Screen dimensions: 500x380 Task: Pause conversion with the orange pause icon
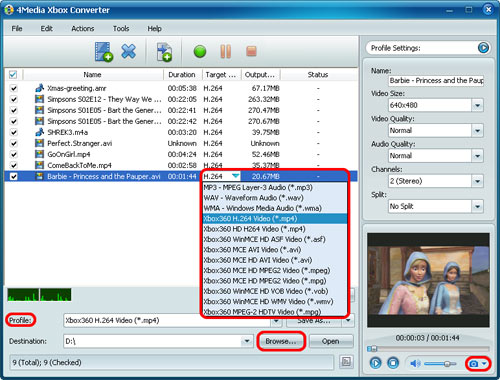(226, 52)
